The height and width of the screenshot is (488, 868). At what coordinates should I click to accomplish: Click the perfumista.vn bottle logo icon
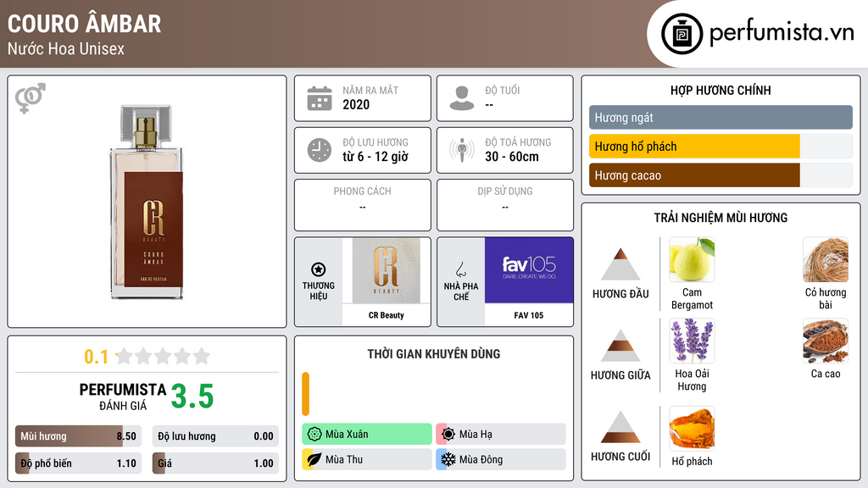[x=682, y=34]
